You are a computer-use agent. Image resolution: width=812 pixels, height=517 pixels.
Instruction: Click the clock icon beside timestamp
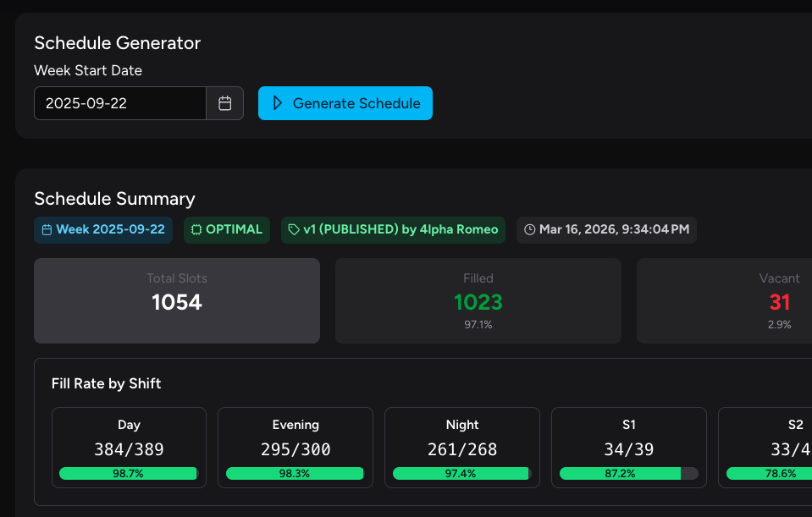530,230
